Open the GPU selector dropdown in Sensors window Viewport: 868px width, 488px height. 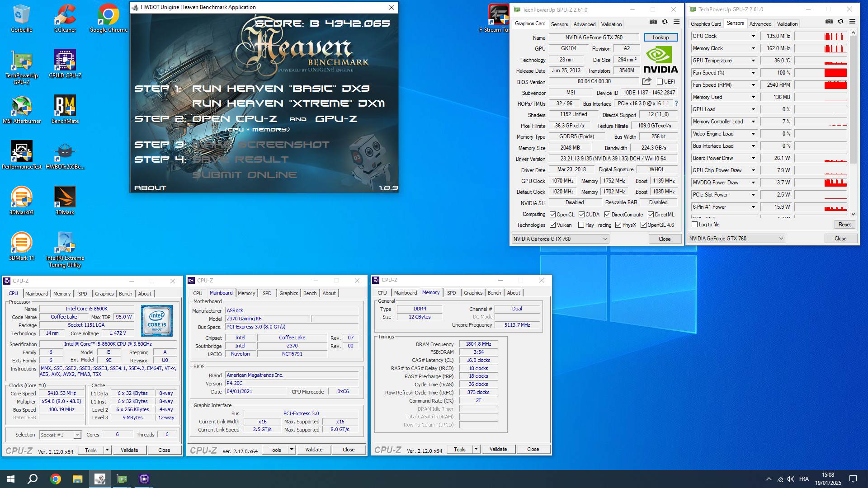(736, 239)
